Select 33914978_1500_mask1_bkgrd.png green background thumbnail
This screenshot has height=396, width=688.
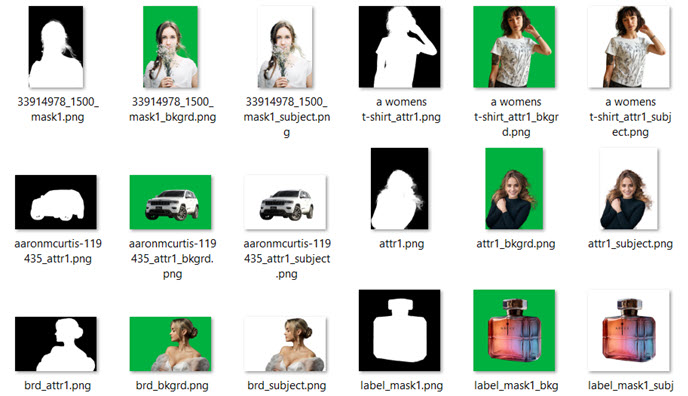pyautogui.click(x=170, y=47)
